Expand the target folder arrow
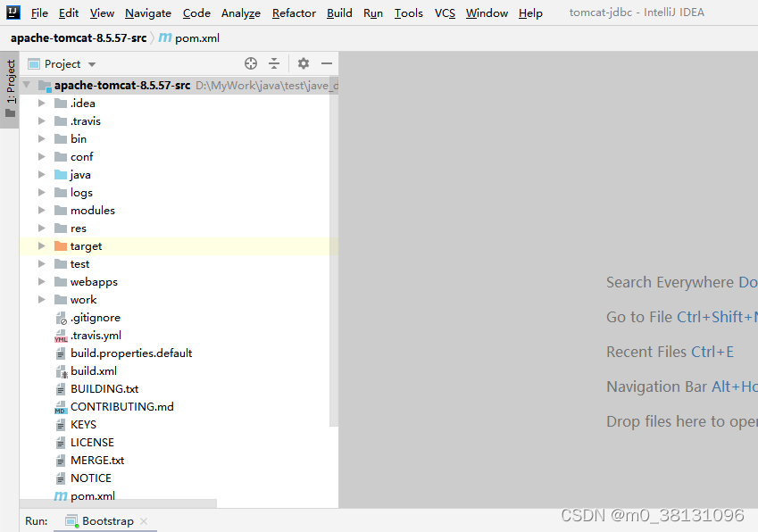Image resolution: width=758 pixels, height=532 pixels. 42,246
